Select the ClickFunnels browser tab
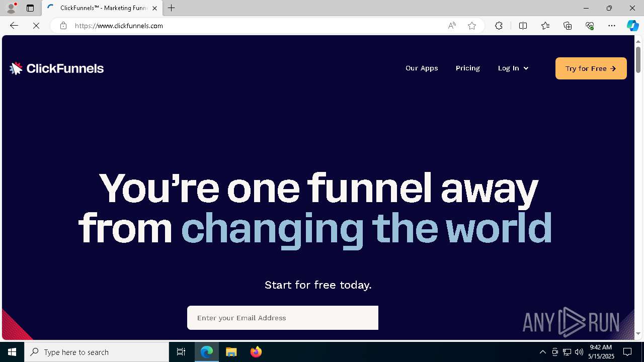Viewport: 644px width, 362px height. pyautogui.click(x=102, y=8)
